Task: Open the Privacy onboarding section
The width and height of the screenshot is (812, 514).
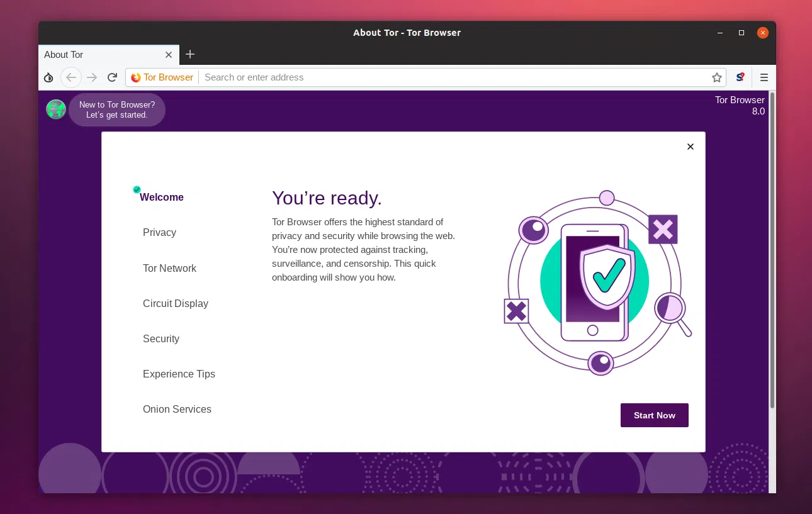Action: (x=159, y=232)
